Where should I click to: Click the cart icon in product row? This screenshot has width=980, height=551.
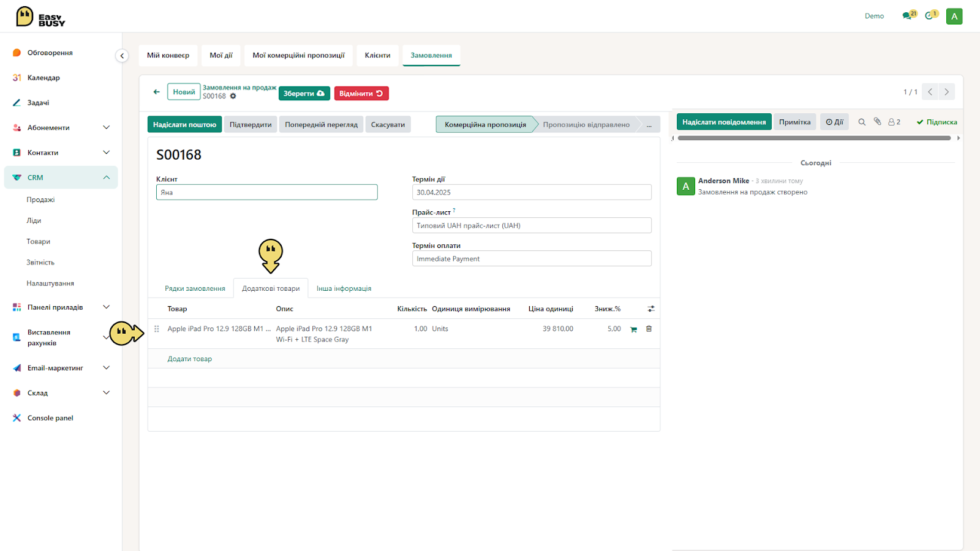(633, 329)
